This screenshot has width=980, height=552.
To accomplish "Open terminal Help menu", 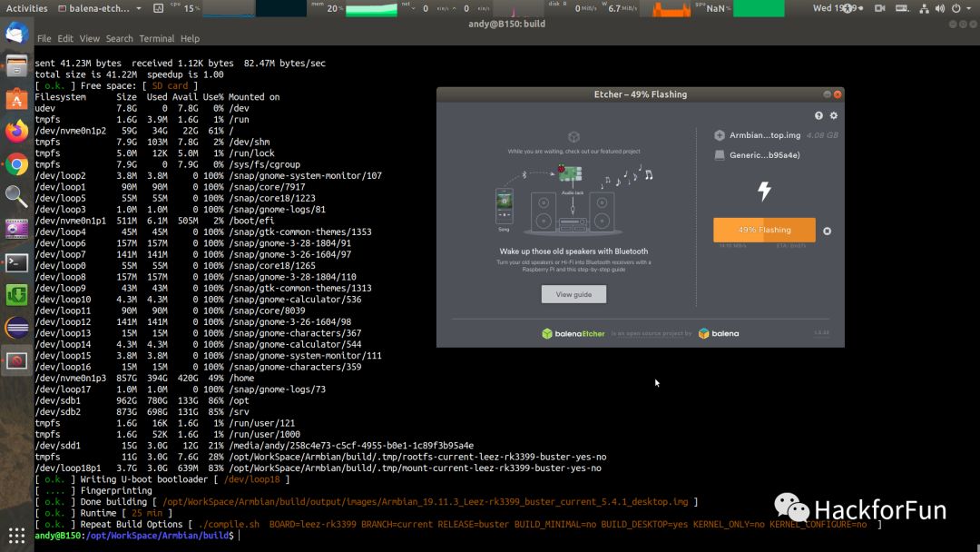I will pos(190,39).
